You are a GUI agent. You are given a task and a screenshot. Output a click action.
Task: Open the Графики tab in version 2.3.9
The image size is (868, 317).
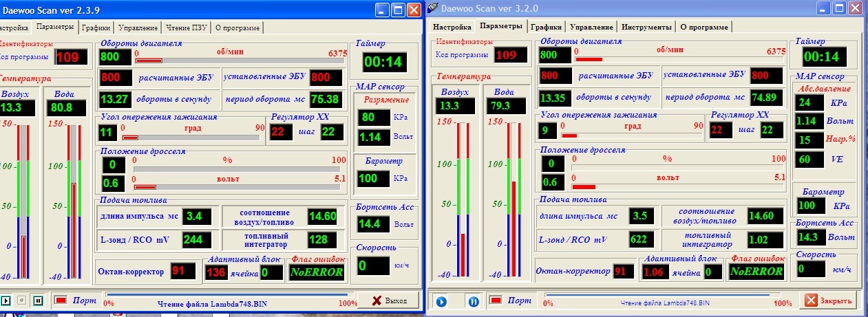(x=96, y=28)
